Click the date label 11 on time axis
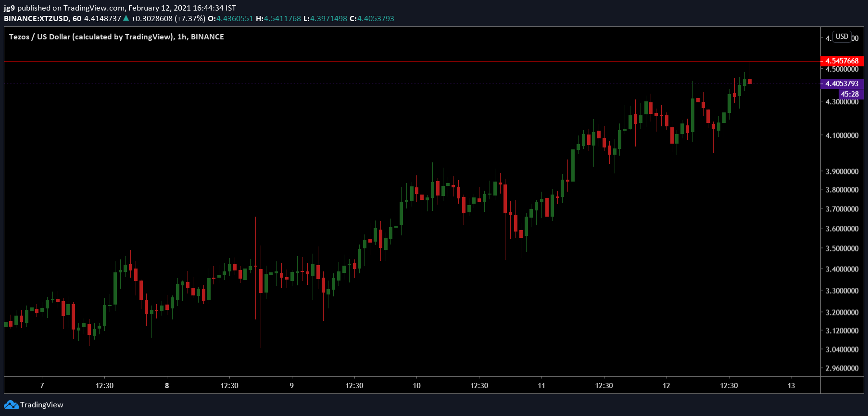Viewport: 868px width, 416px height. coord(541,386)
